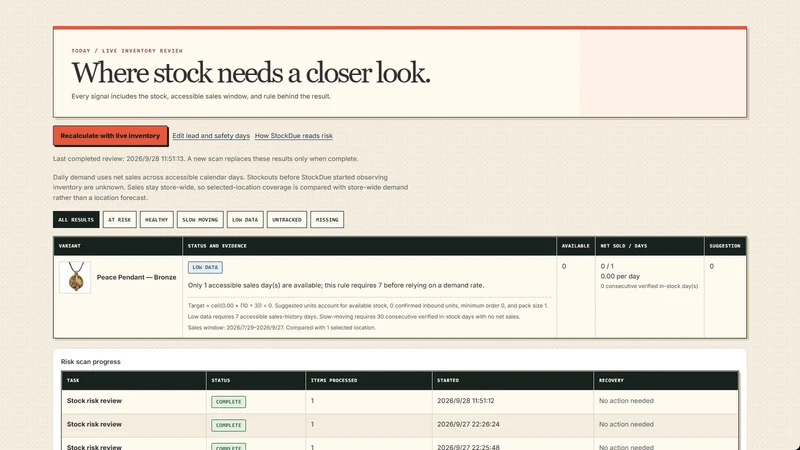Open the Peace Pendant Bronze thumbnail
Image resolution: width=800 pixels, height=450 pixels.
75,277
